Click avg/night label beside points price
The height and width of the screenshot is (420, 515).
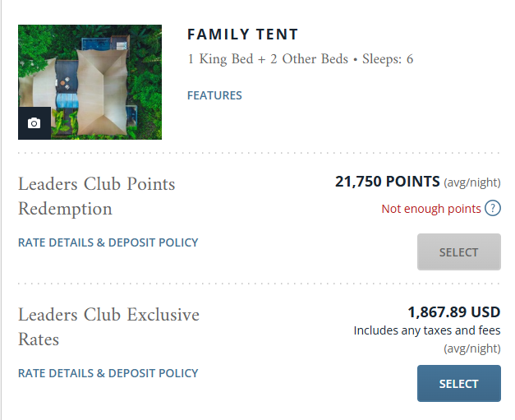[472, 182]
